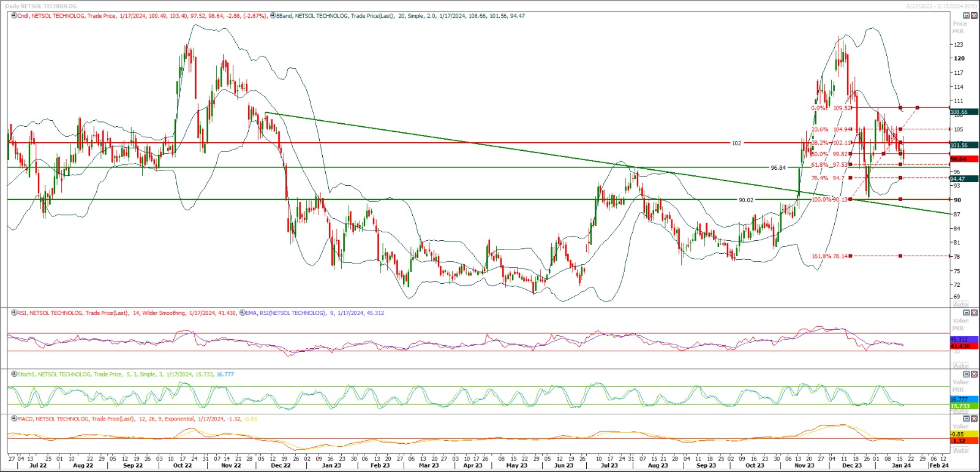Click the clock icon beside Cndl legend
Viewport: 980px width, 472px height.
point(14,16)
